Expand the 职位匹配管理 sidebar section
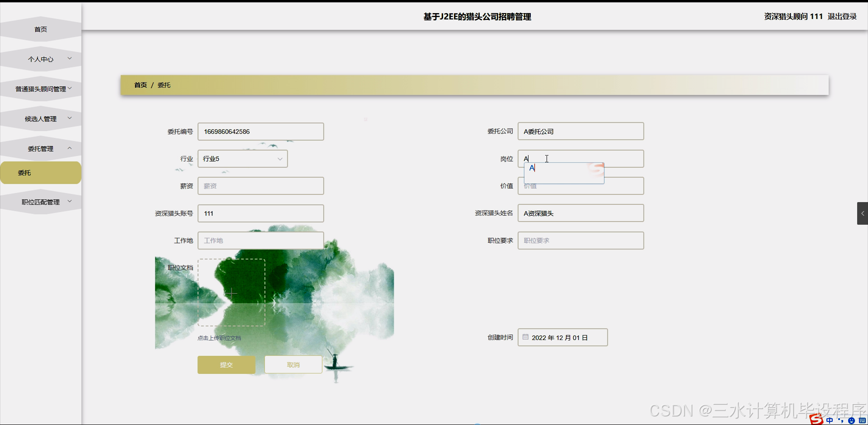 point(41,202)
